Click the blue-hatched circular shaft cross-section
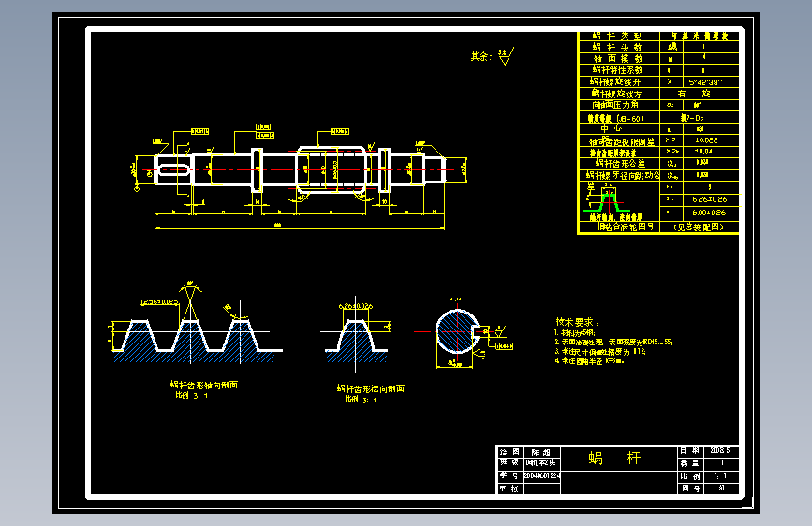 click(x=456, y=331)
